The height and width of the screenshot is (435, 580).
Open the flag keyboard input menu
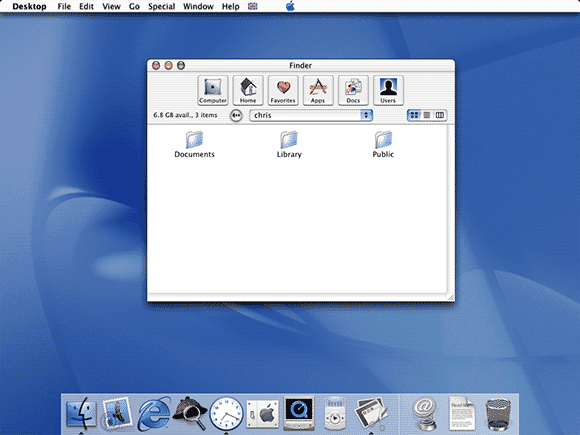(x=252, y=6)
